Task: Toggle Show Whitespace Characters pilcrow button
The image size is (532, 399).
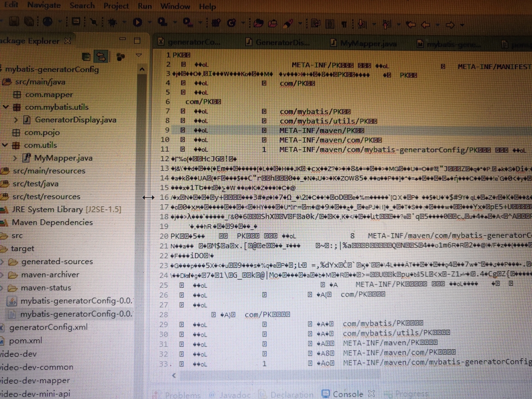Action: coord(344,24)
